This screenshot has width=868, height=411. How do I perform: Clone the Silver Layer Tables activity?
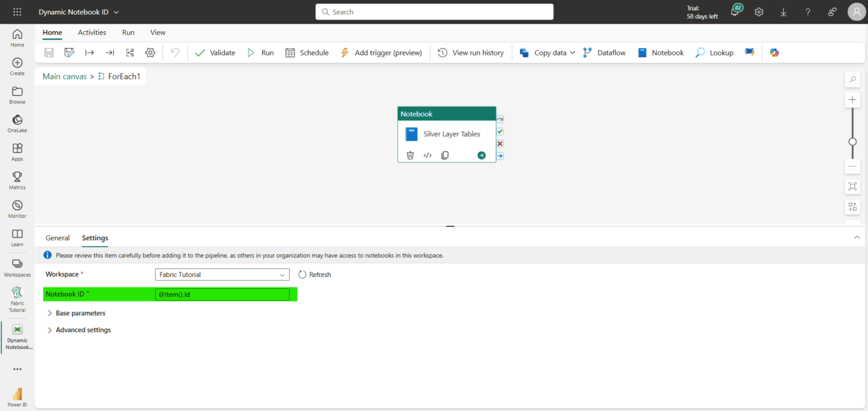[445, 155]
